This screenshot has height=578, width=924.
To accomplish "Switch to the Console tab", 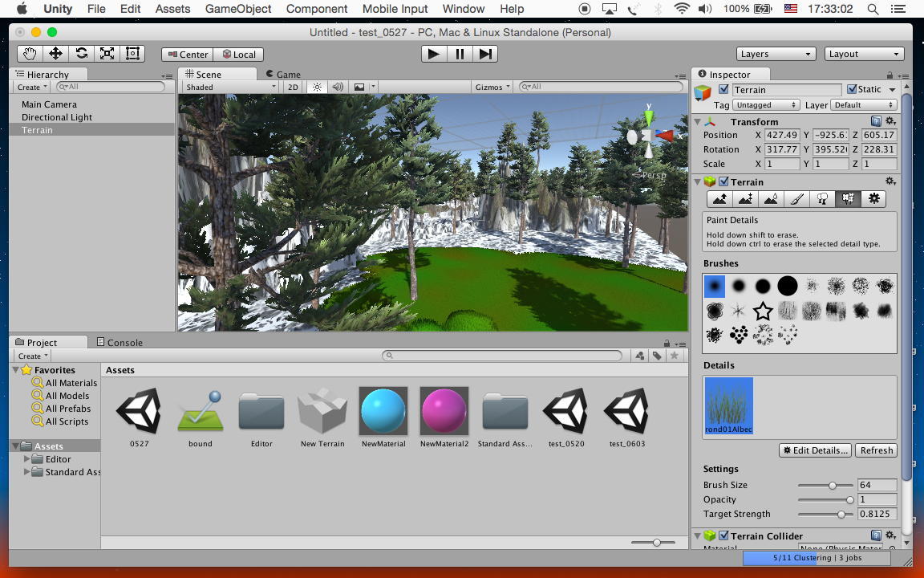I will click(120, 342).
